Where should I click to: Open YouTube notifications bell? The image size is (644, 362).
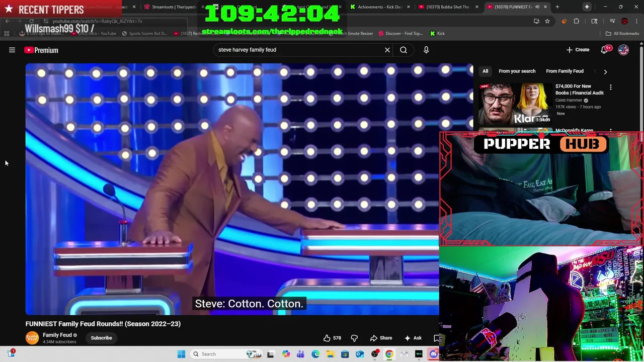(605, 50)
